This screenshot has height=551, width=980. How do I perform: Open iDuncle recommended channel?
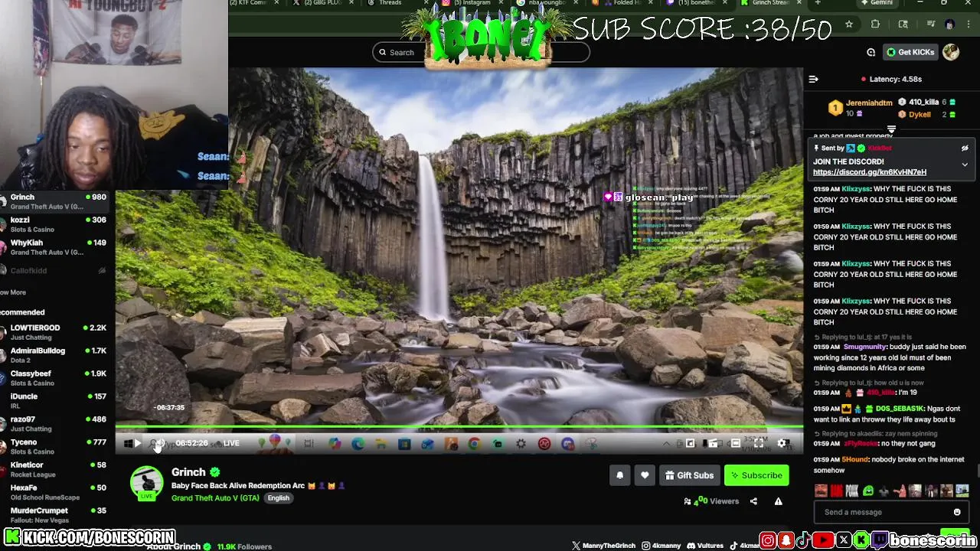(54, 401)
